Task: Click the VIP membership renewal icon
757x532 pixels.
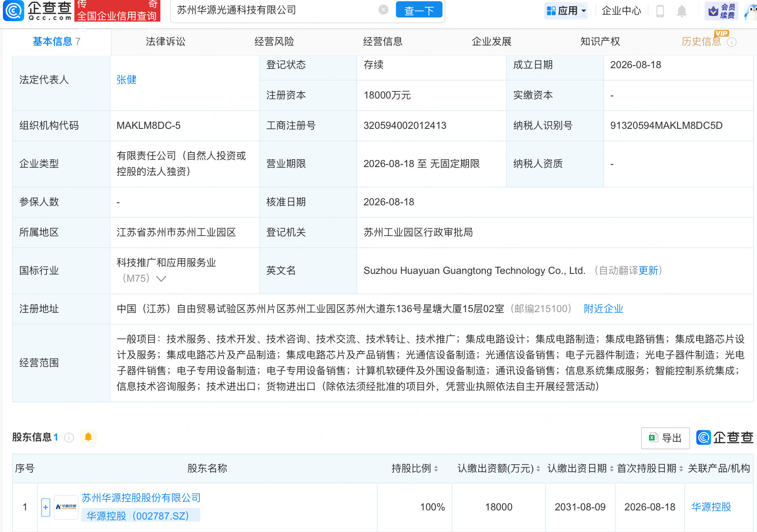Action: click(722, 11)
